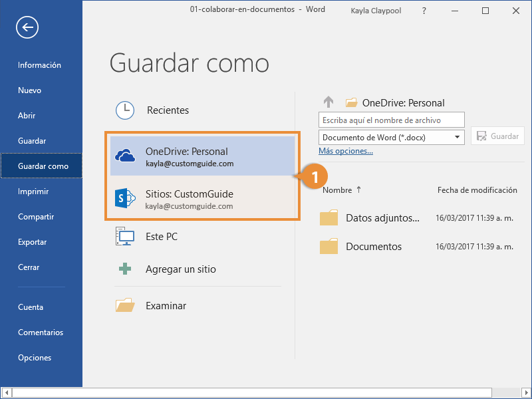532x399 pixels.
Task: Click the Guardar save button
Action: 497,136
